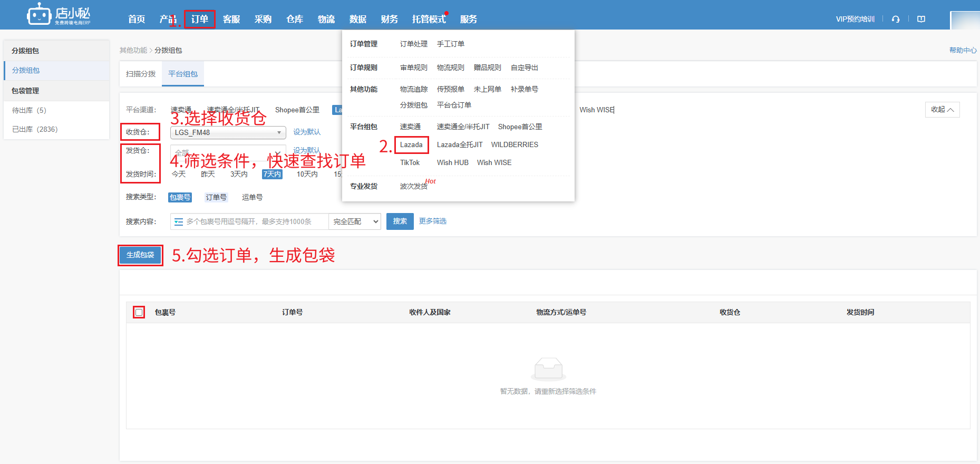Click VIP预约培训 in header
Screen dimensions: 980x464
855,19
